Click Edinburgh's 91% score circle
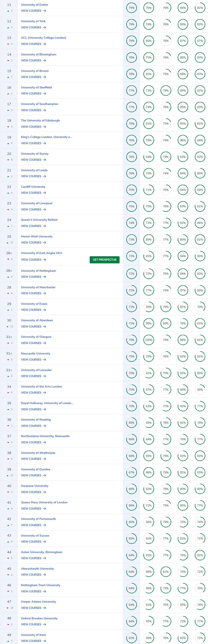 (148, 124)
